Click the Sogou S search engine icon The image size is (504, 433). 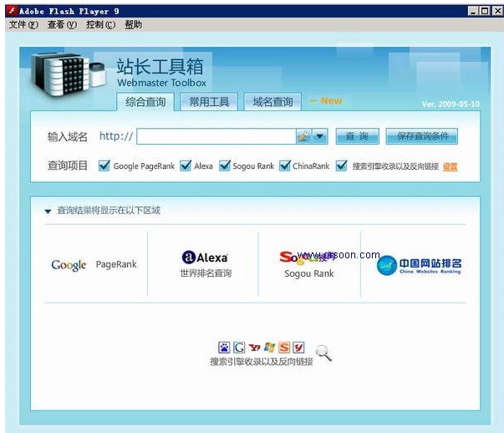click(x=284, y=347)
